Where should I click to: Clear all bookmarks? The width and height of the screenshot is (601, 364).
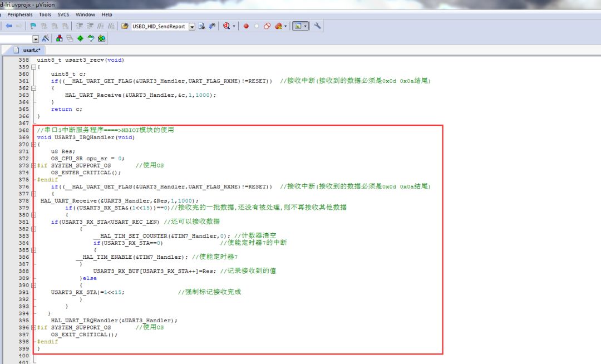65,26
